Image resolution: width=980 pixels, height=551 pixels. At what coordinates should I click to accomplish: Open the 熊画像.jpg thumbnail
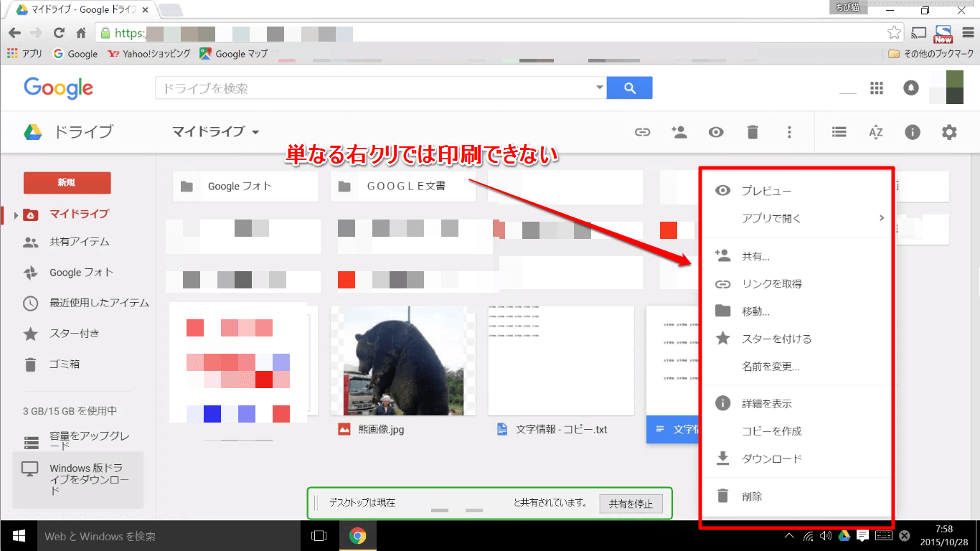coord(402,361)
